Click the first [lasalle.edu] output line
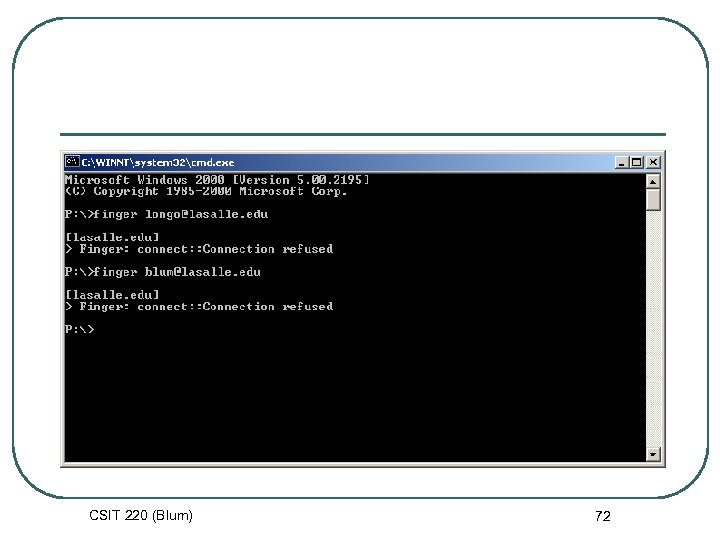This screenshot has width=720, height=540. (112, 237)
